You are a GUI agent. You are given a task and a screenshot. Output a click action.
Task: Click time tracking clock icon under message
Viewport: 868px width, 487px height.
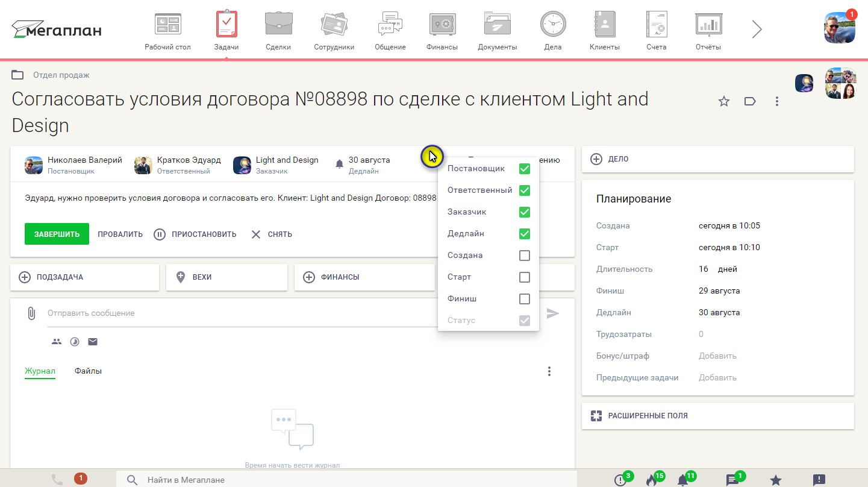pyautogui.click(x=75, y=342)
